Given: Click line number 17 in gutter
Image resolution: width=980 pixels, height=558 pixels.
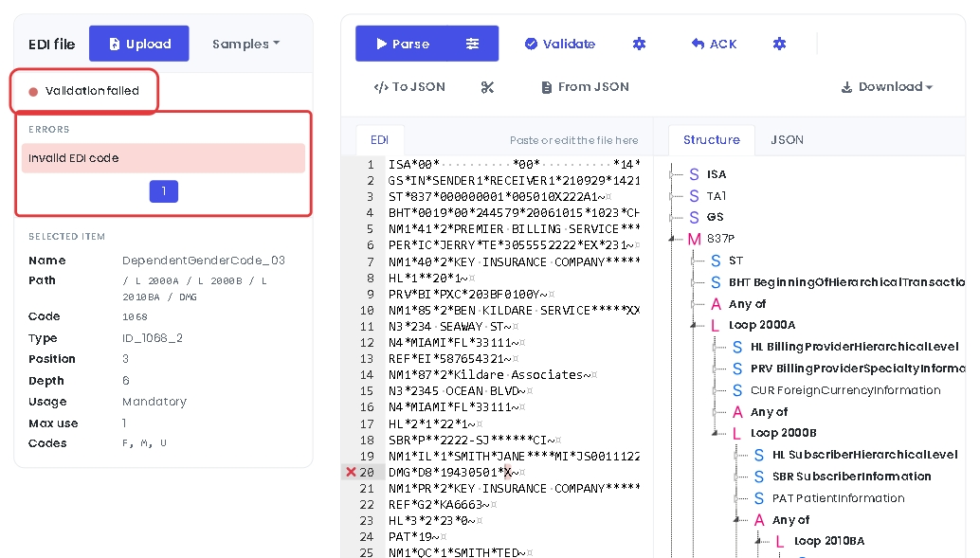Looking at the screenshot, I should click(x=366, y=423).
